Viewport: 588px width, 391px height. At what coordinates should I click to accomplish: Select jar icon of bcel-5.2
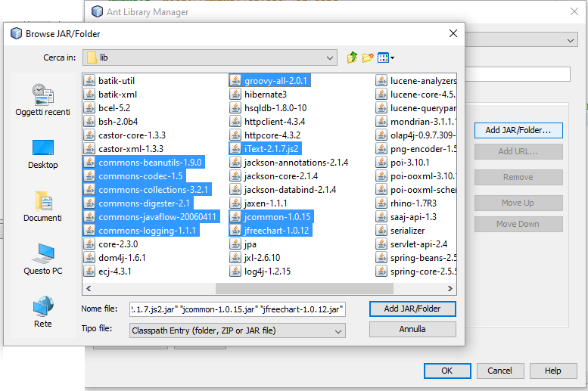[89, 108]
